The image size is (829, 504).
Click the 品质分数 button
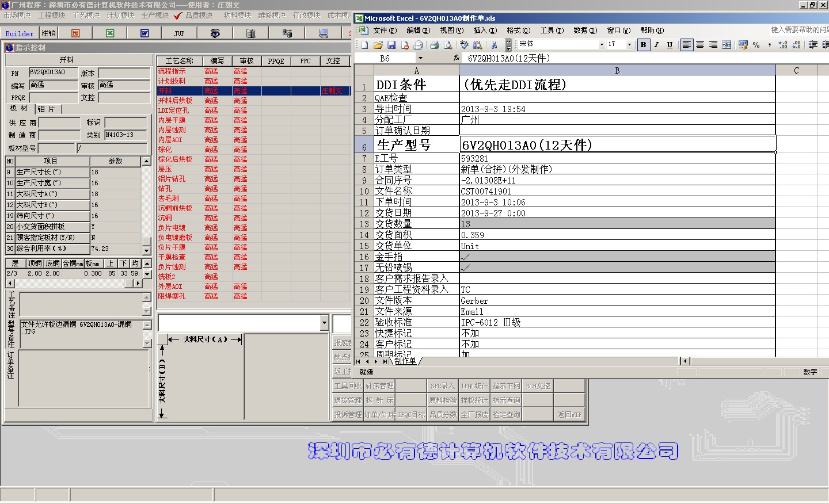tap(443, 414)
